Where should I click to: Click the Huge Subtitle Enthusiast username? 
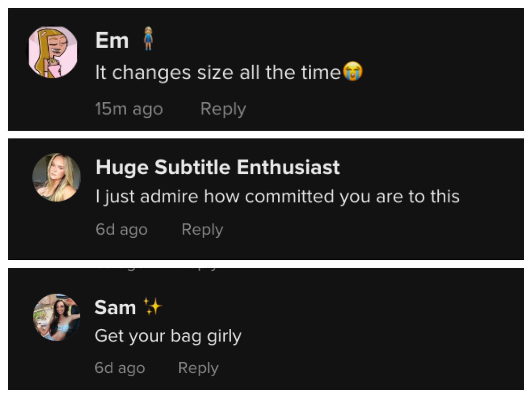tap(218, 167)
